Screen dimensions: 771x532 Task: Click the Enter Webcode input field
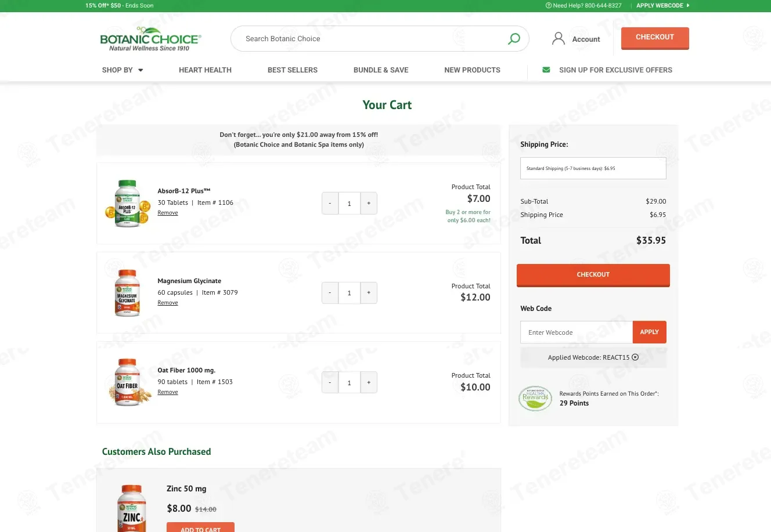point(577,332)
